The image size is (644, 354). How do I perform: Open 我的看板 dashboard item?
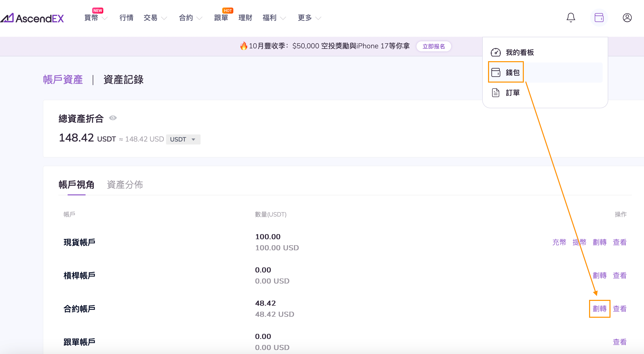[x=520, y=52]
